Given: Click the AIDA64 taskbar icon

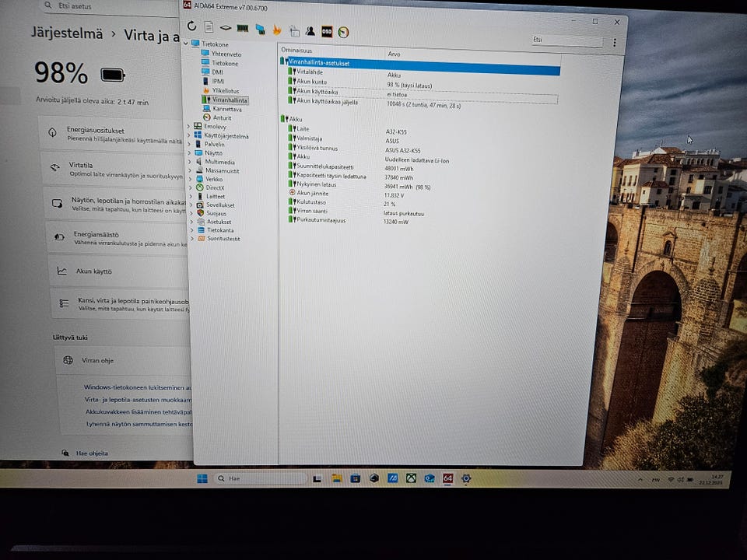Looking at the screenshot, I should pos(448,478).
